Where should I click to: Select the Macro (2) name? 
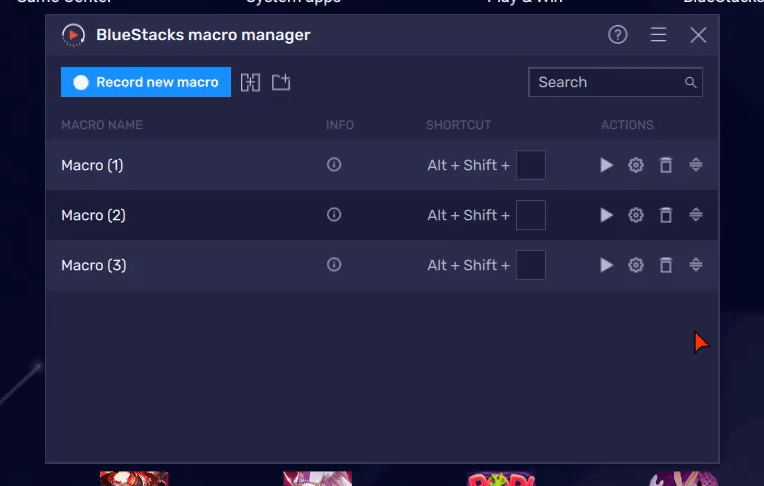pyautogui.click(x=94, y=215)
